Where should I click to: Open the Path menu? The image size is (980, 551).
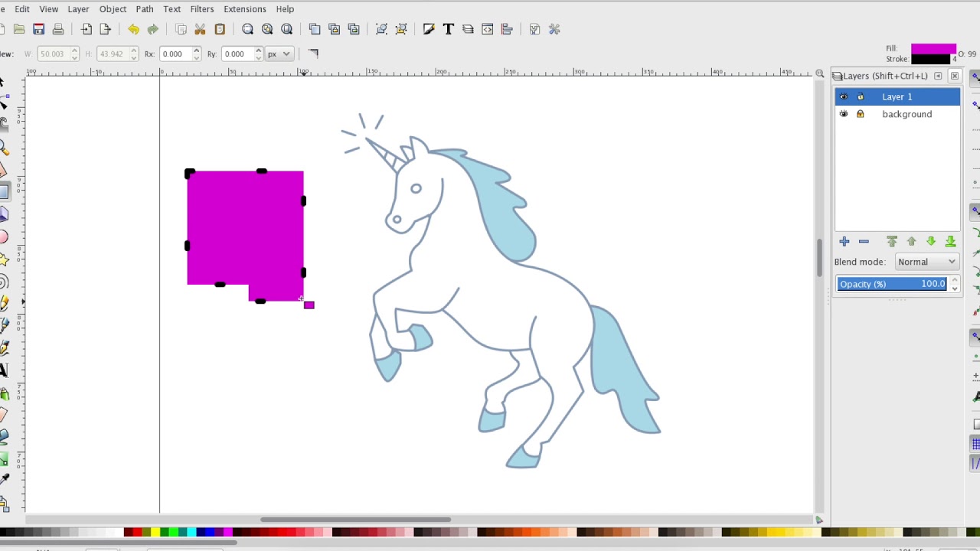pyautogui.click(x=145, y=9)
